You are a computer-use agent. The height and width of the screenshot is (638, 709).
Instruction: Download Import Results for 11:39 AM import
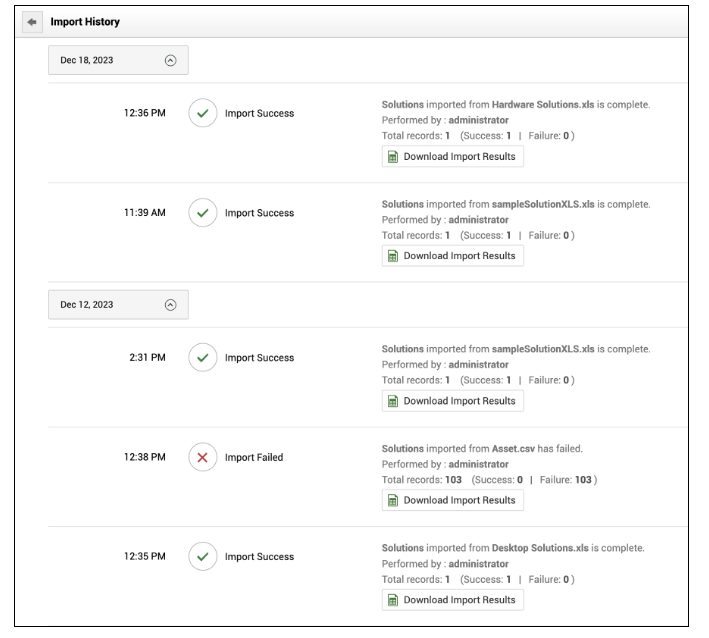tap(452, 256)
